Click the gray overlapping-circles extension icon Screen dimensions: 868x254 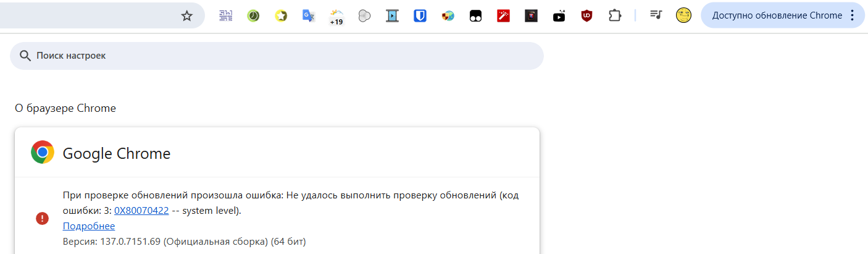[364, 15]
